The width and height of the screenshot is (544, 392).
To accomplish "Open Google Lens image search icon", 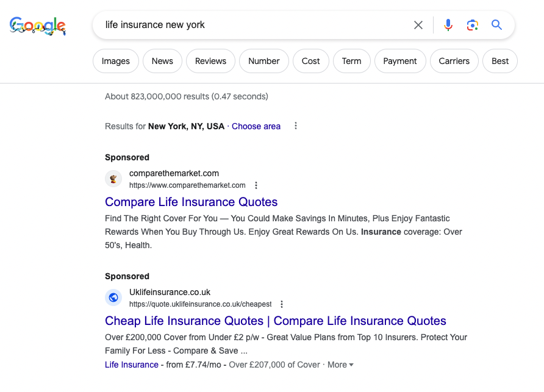I will [472, 25].
